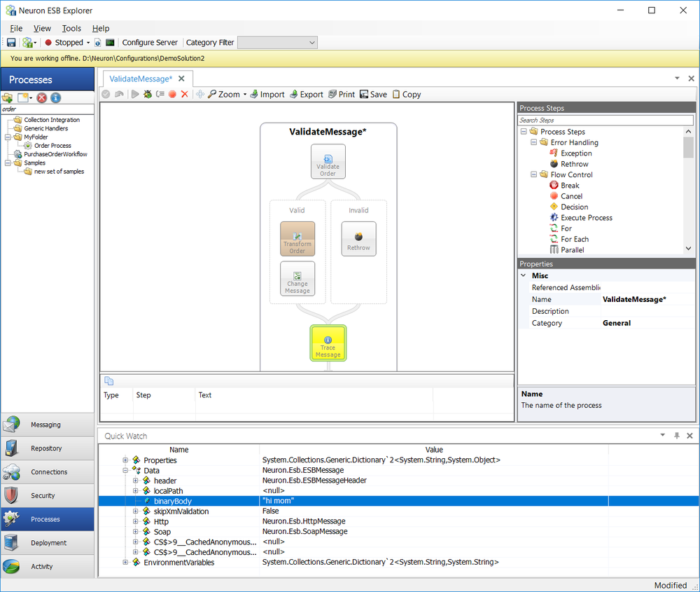Select PurchaseOrderWorkflow in the tree
The width and height of the screenshot is (700, 592).
55,154
